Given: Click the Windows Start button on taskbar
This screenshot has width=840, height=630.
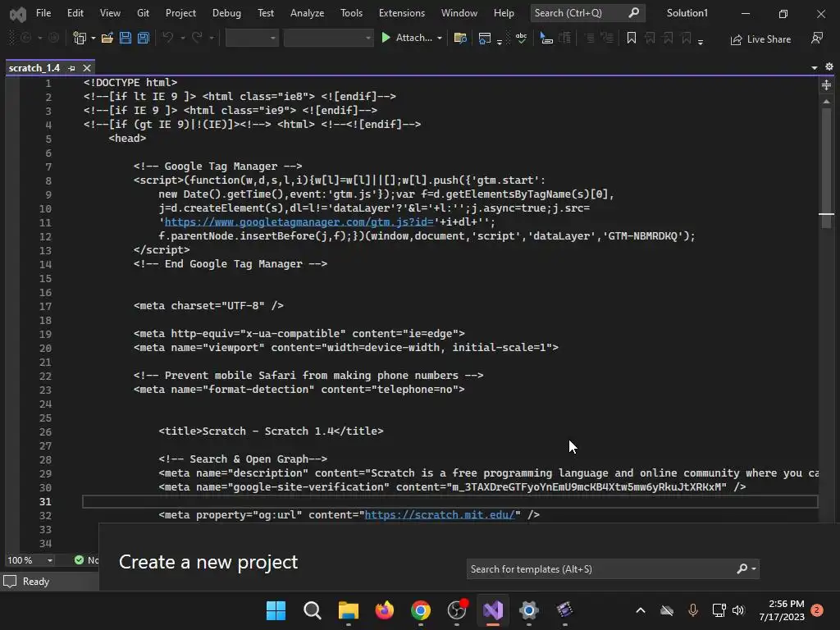Looking at the screenshot, I should pos(276,610).
